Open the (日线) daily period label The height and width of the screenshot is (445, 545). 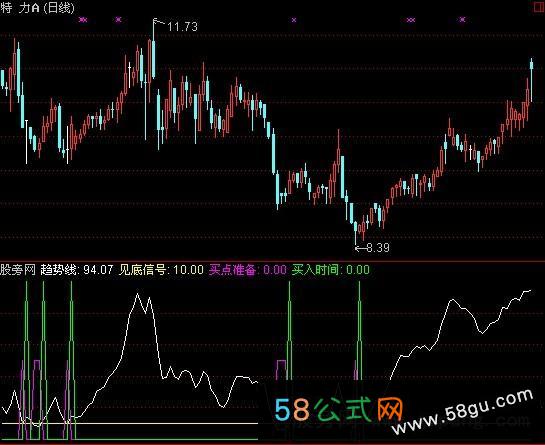click(x=59, y=8)
